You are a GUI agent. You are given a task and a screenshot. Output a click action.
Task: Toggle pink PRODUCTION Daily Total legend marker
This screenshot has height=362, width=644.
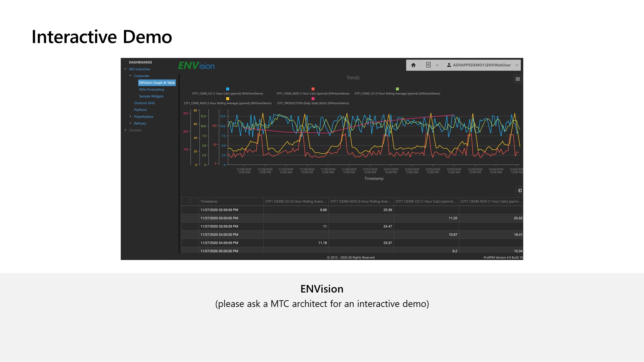pyautogui.click(x=313, y=99)
